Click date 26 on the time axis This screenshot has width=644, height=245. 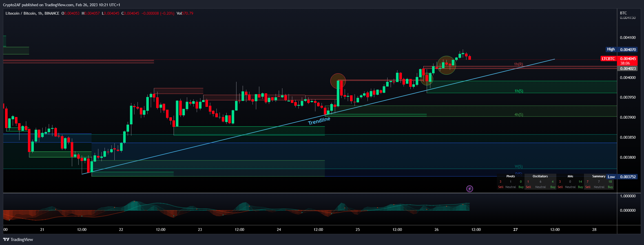pos(436,229)
